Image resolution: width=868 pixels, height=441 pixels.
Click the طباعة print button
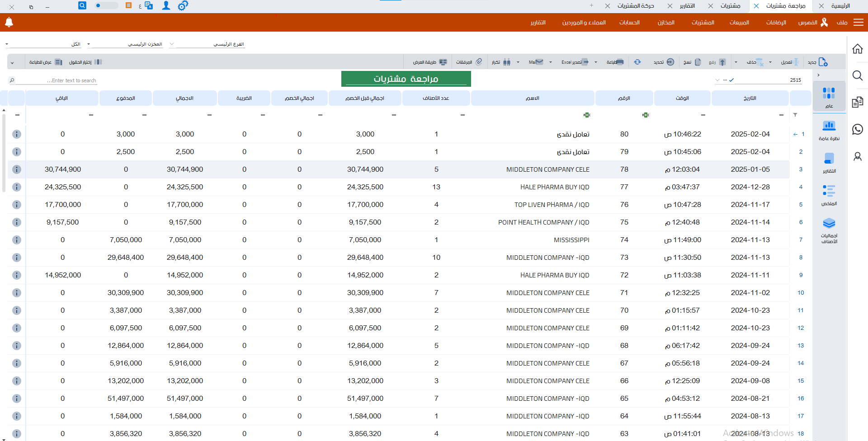[x=615, y=62]
